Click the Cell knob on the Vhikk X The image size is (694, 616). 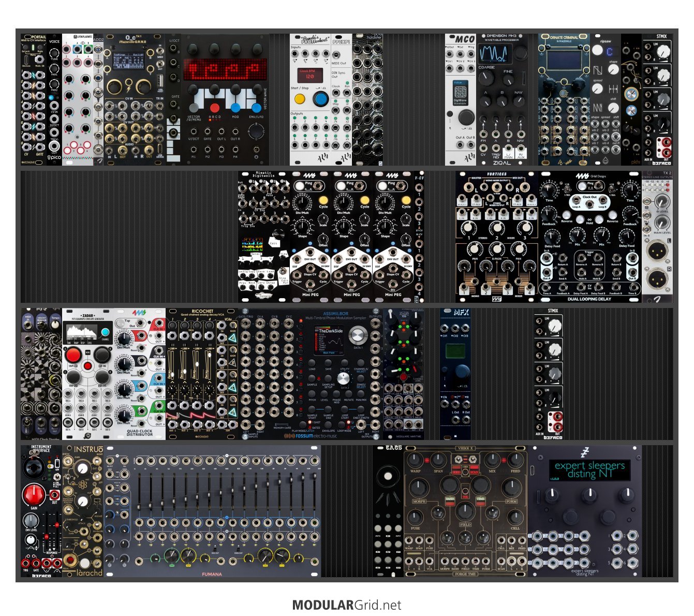(515, 517)
